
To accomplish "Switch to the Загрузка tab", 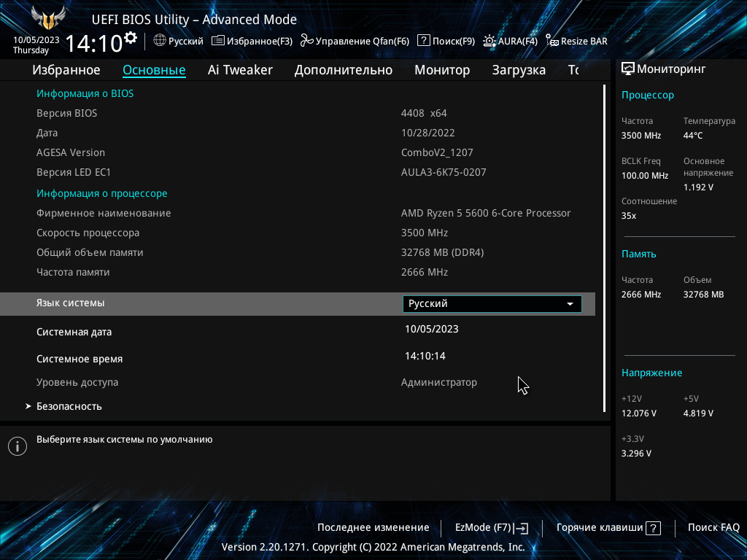I will [519, 70].
